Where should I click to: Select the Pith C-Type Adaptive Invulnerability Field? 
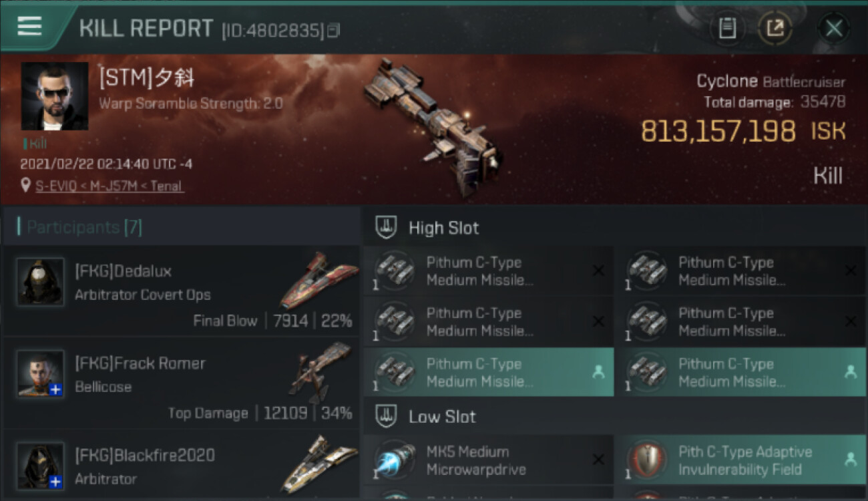[740, 460]
